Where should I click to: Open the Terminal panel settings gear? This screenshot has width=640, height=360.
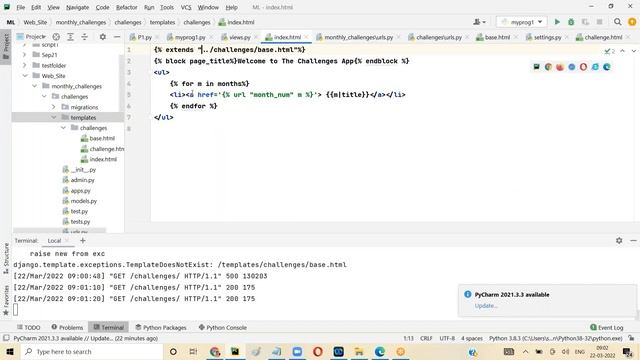[x=619, y=240]
